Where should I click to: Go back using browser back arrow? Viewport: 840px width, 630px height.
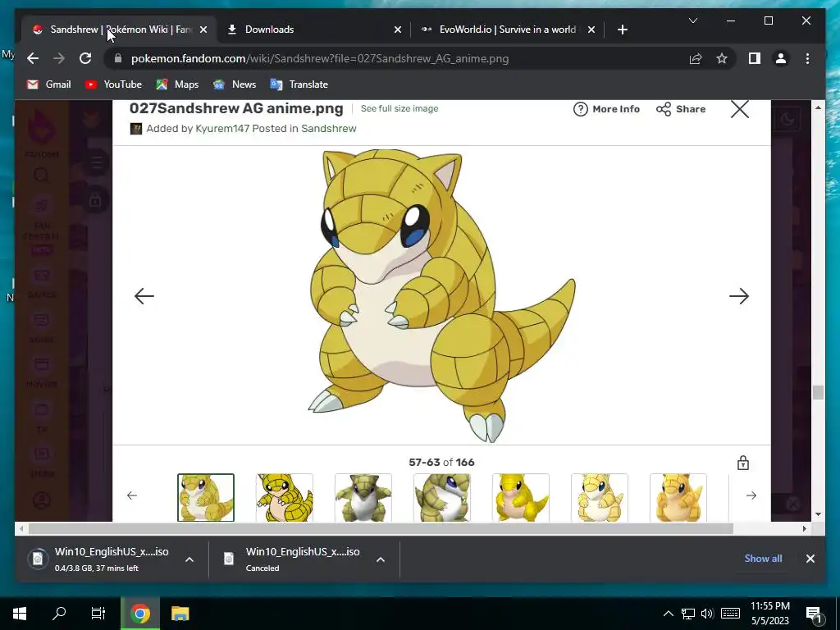[33, 58]
